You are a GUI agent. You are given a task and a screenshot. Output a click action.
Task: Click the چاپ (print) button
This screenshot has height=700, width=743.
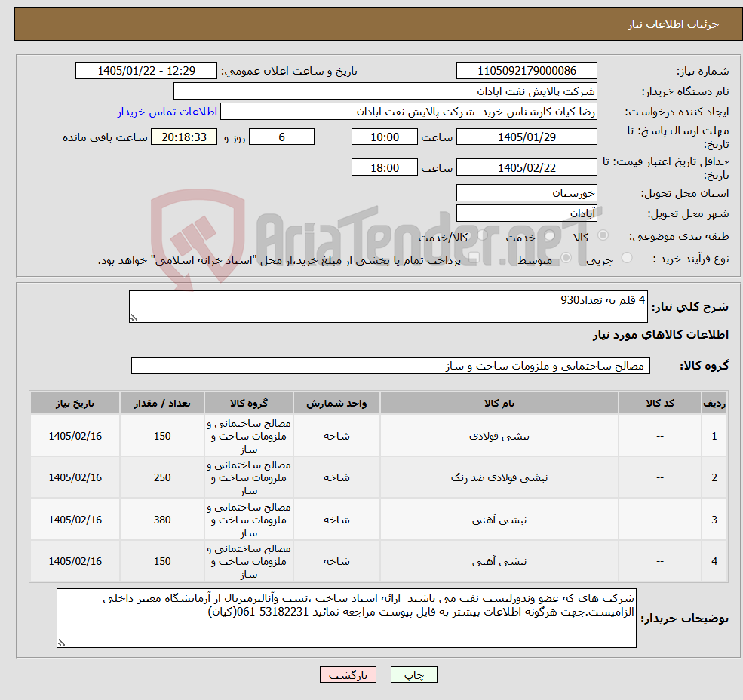pyautogui.click(x=413, y=674)
